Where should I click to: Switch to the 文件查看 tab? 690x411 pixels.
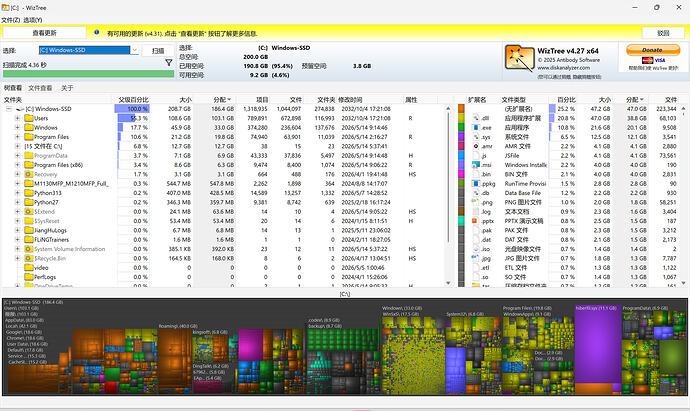[40, 88]
